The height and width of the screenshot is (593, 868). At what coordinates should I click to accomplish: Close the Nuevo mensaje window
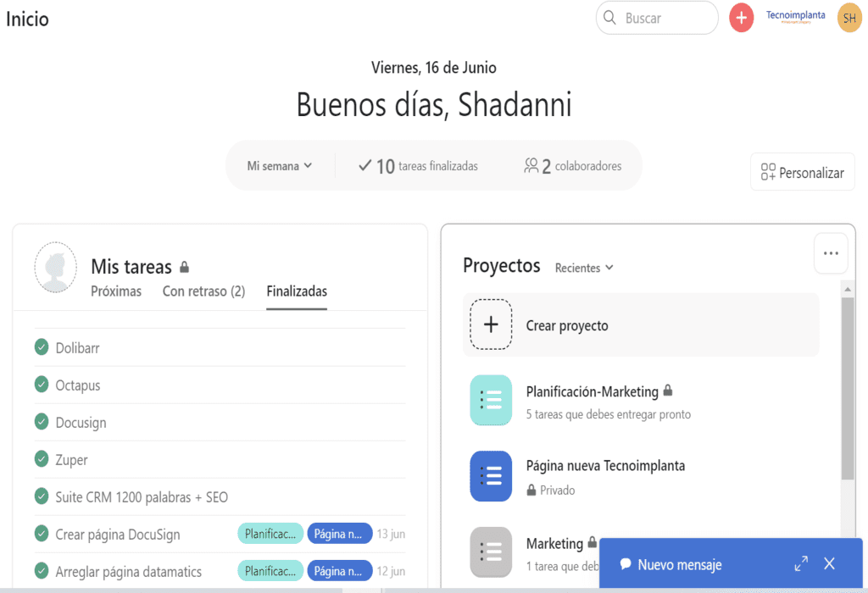(829, 563)
